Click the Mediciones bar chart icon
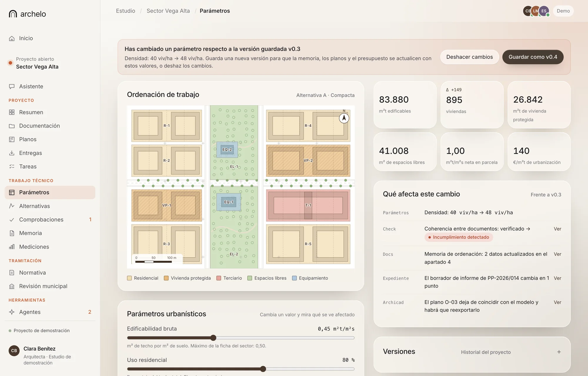588x376 pixels. tap(12, 247)
